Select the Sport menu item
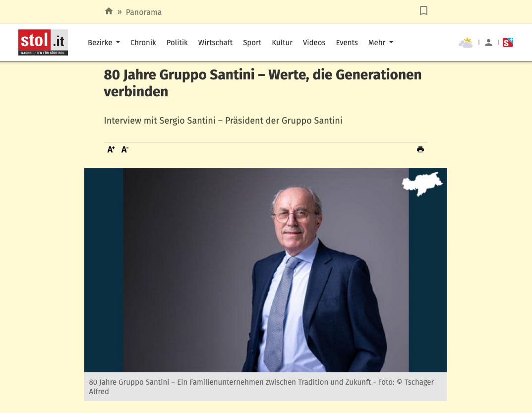This screenshot has width=532, height=413. click(252, 43)
